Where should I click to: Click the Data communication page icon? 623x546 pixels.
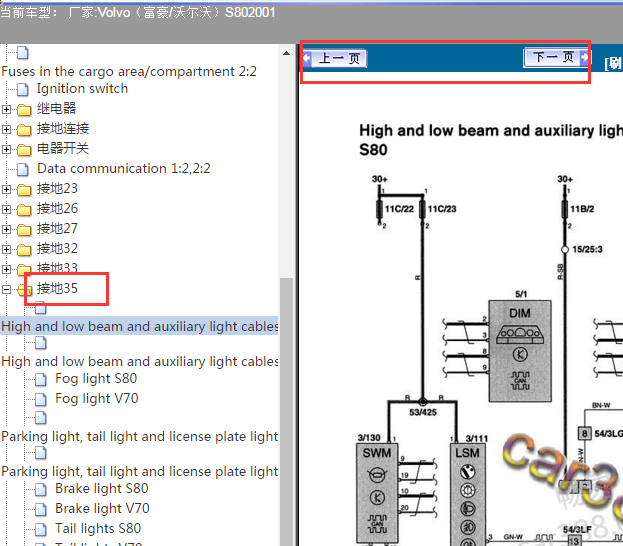click(x=23, y=169)
